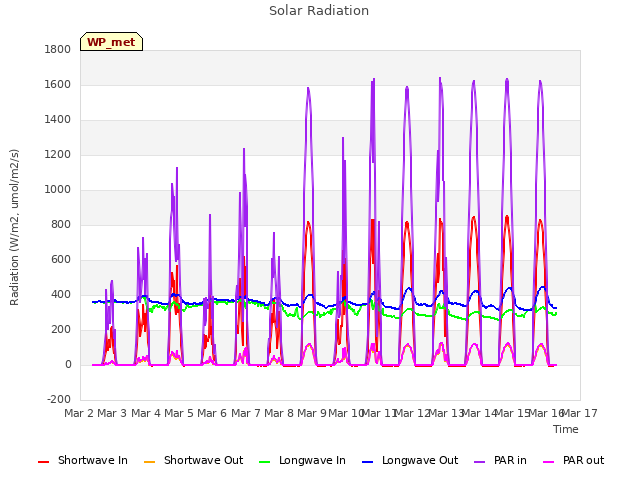
Task: Click the 1600 y-axis tick label
Action: pos(58,84)
